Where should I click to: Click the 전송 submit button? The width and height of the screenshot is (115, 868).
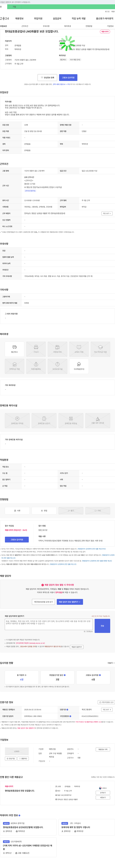point(102,626)
